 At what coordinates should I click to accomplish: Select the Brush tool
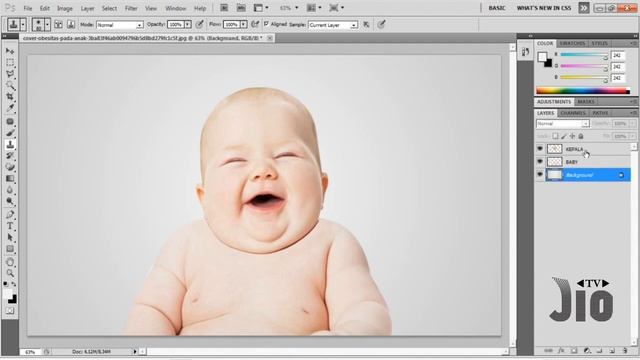[10, 133]
